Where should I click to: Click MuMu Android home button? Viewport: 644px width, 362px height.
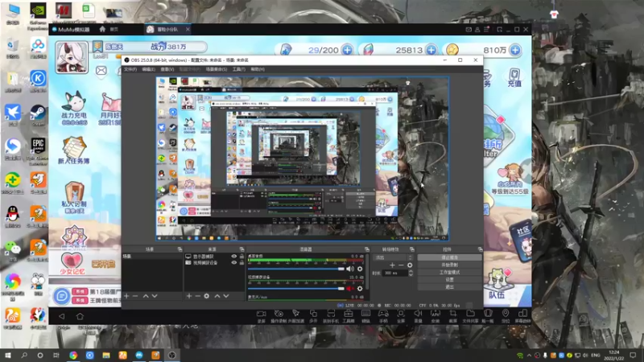80,316
